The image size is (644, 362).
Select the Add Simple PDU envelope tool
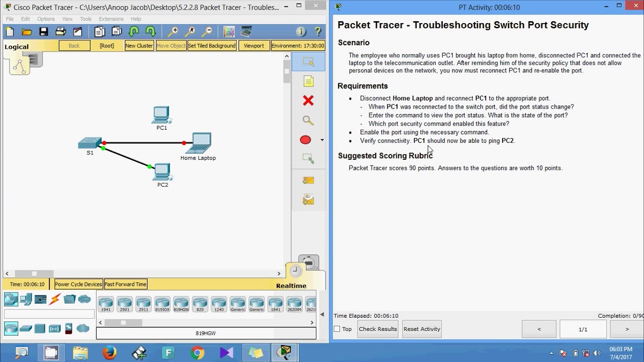tap(308, 180)
